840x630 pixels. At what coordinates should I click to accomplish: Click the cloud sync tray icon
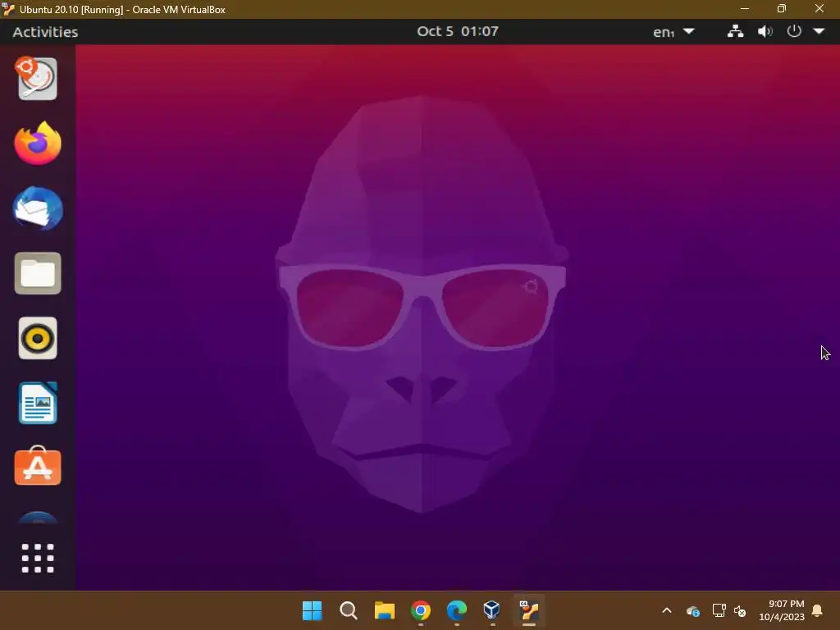pyautogui.click(x=692, y=610)
